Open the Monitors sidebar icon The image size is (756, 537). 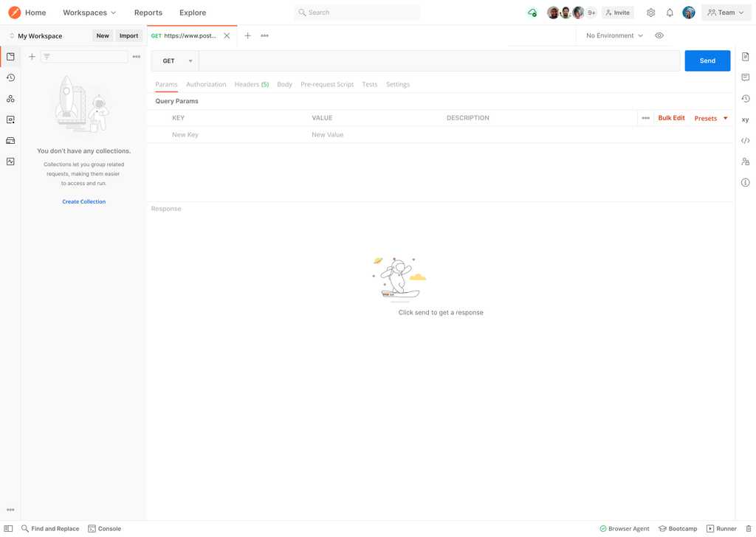pyautogui.click(x=10, y=162)
